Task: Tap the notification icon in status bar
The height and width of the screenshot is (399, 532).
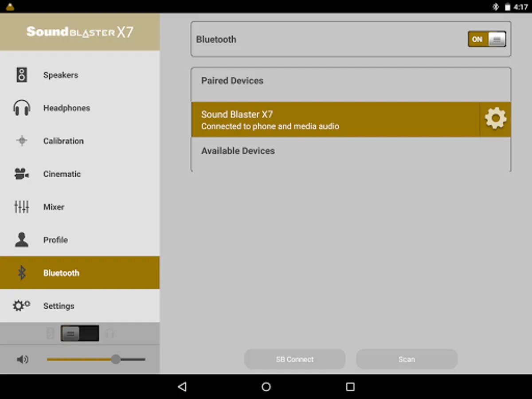Action: 10,7
